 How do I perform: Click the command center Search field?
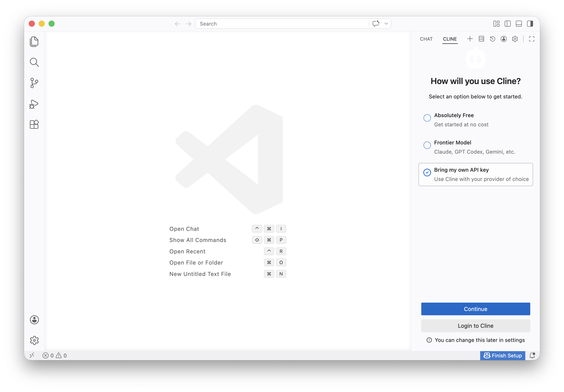coord(282,24)
